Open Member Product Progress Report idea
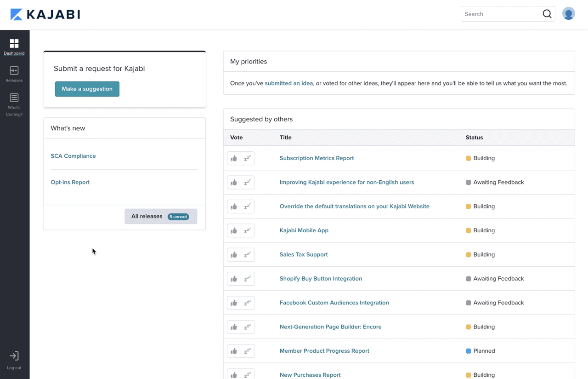This screenshot has height=379, width=588. pyautogui.click(x=324, y=351)
